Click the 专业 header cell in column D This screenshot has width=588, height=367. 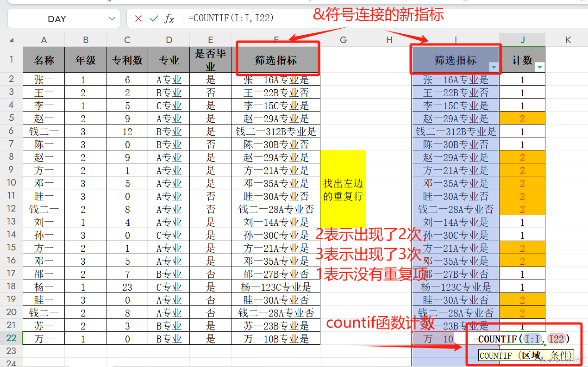(169, 59)
